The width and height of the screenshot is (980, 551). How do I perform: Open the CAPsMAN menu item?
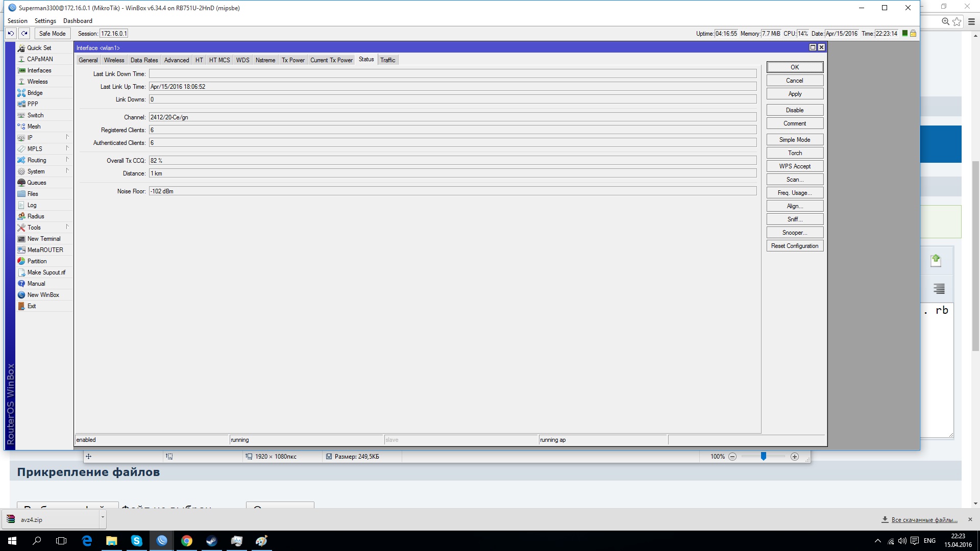click(x=40, y=59)
